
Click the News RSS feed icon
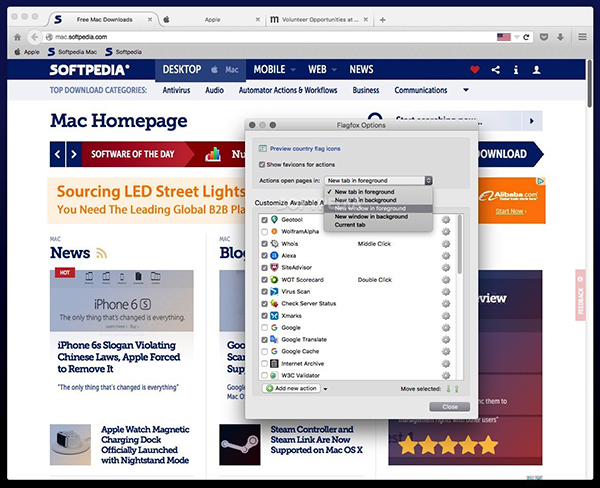(x=101, y=253)
